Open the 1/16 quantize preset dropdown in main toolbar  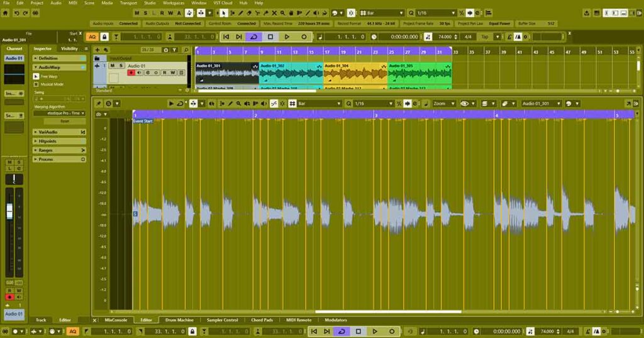[x=435, y=13]
